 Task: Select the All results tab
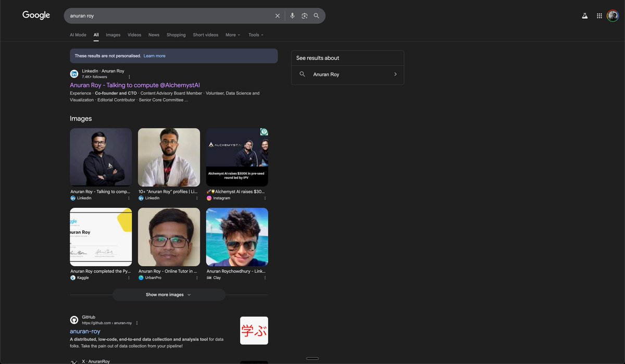point(96,35)
